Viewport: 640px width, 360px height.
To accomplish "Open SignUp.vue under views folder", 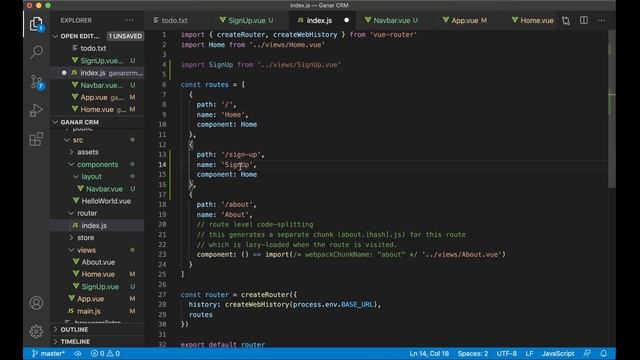I will tap(97, 287).
